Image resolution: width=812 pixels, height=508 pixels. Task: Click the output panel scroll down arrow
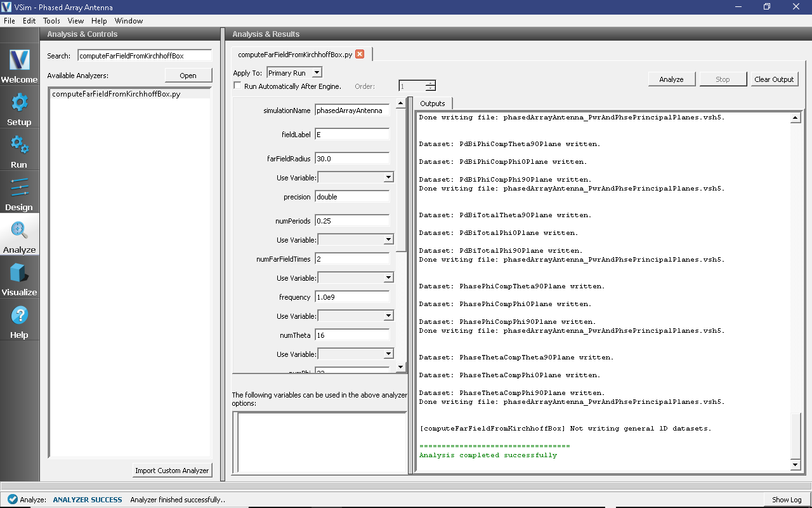click(x=796, y=465)
